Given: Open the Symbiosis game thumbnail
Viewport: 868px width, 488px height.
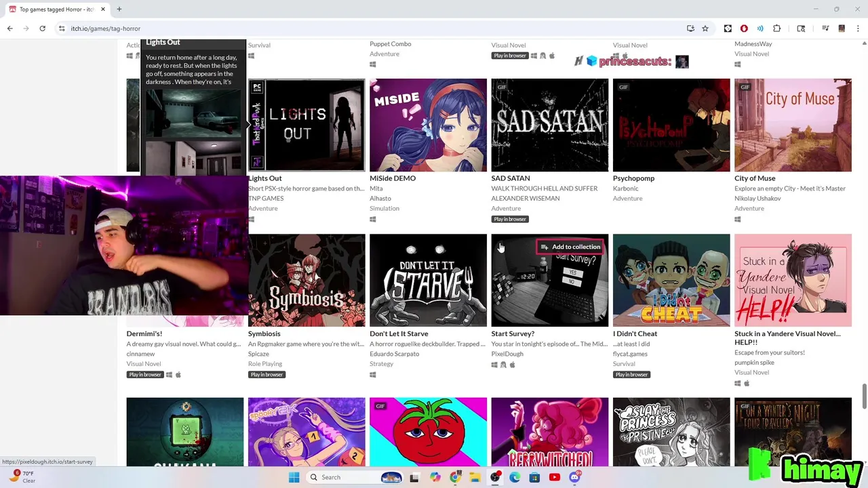Looking at the screenshot, I should pyautogui.click(x=307, y=281).
